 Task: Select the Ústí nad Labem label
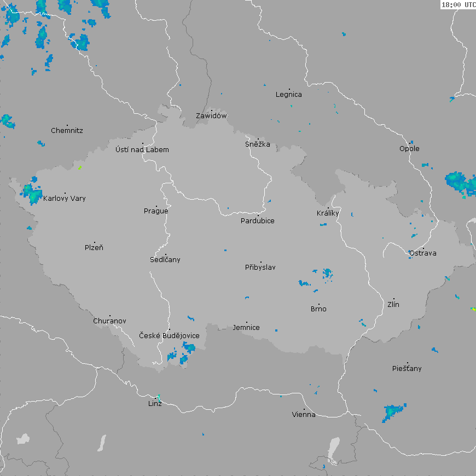[142, 150]
